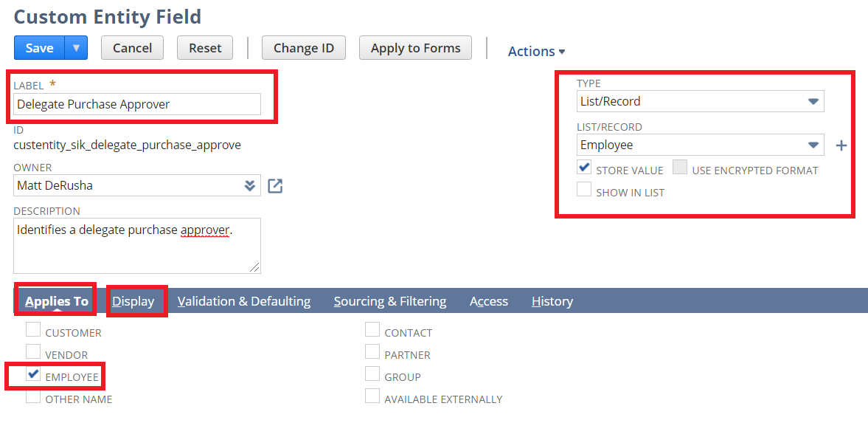Open the Validation & Defaulting tab
This screenshot has width=868, height=423.
tap(244, 301)
